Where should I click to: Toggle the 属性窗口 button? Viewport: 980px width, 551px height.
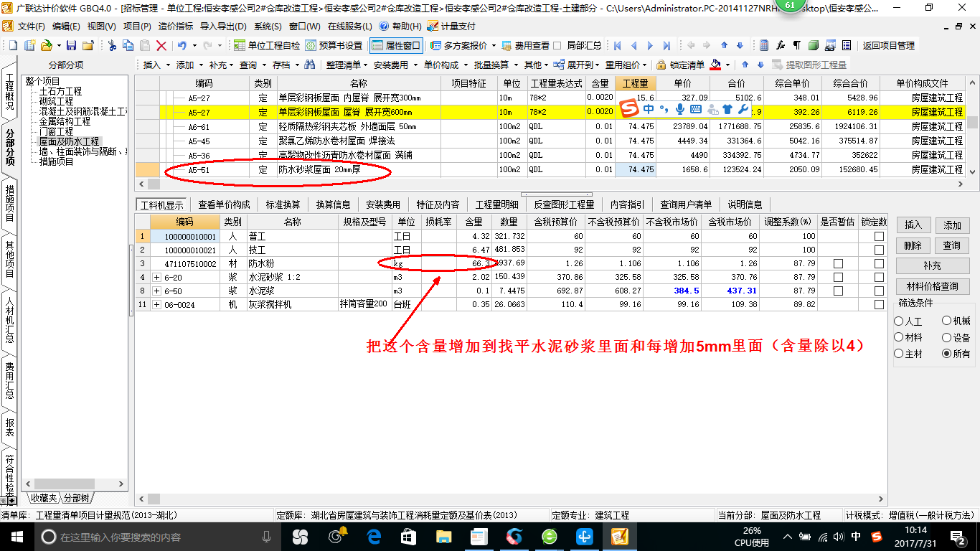click(396, 45)
